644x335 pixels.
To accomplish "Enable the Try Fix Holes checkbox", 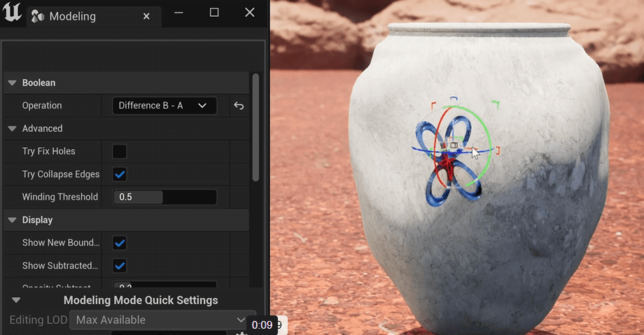I will pos(120,151).
